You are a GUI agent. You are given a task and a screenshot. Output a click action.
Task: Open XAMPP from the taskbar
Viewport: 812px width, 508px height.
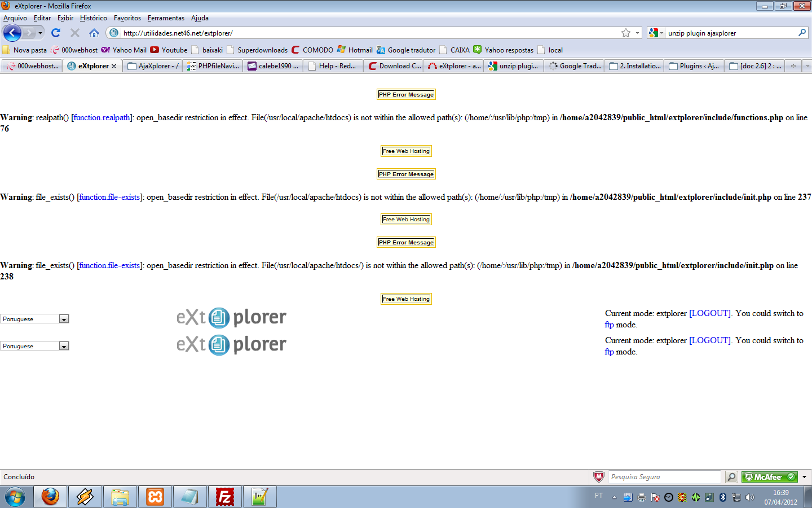click(x=155, y=497)
